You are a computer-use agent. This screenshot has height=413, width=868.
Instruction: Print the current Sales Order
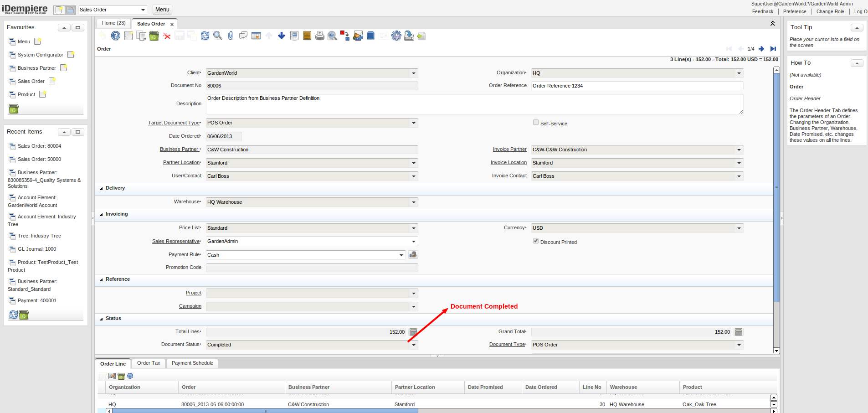319,35
